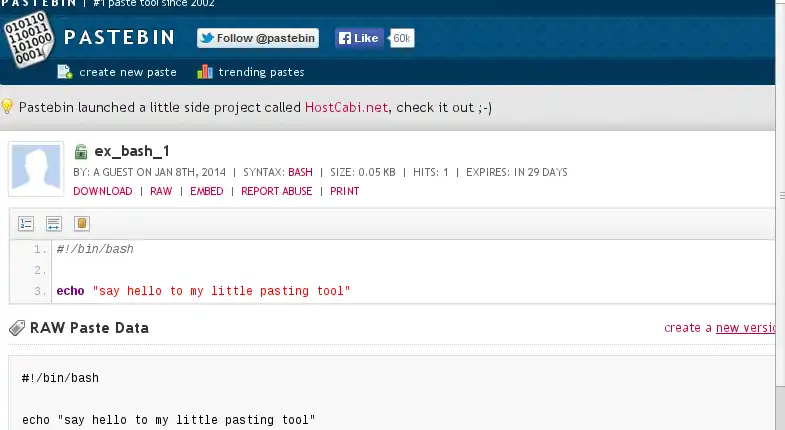Click the RAW Paste Data heading
This screenshot has height=430, width=785.
click(89, 328)
